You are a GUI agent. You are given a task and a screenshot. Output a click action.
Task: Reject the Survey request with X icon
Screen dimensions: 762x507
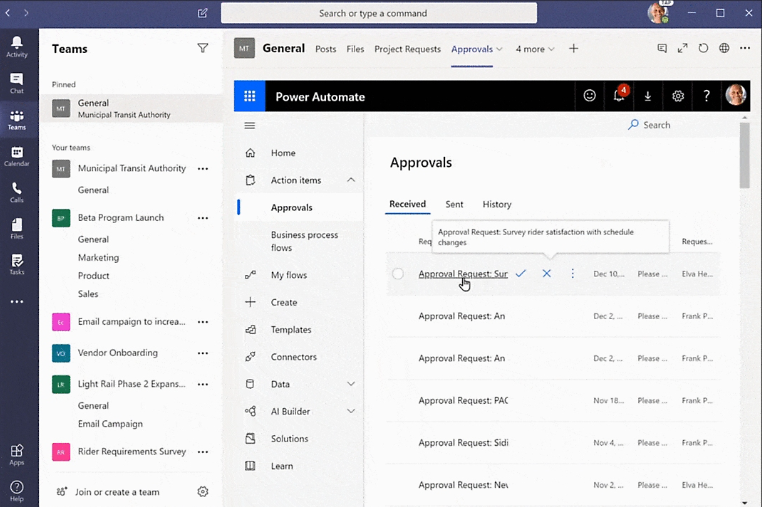pyautogui.click(x=547, y=273)
